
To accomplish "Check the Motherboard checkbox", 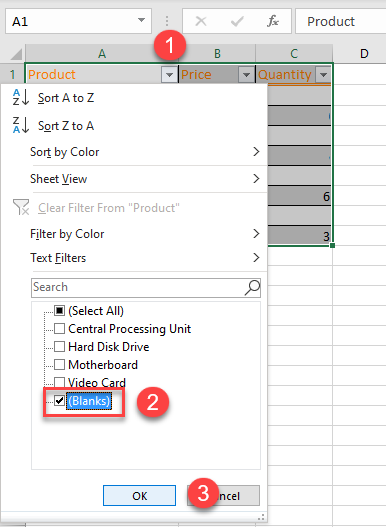I will click(59, 365).
